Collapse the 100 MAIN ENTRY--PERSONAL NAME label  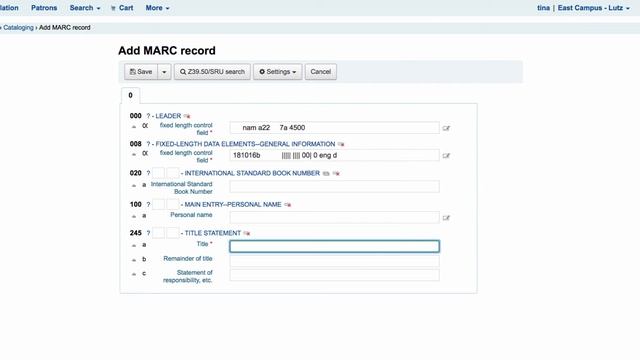pos(233,204)
